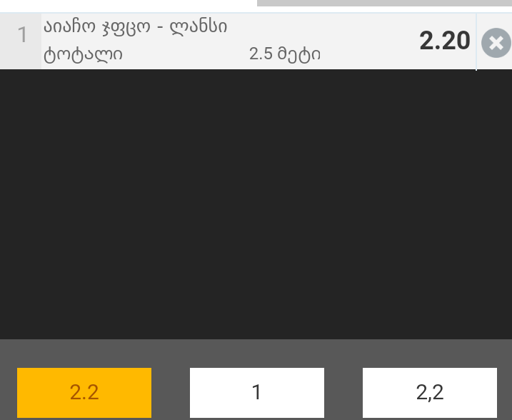512x420 pixels.
Task: Click the bold 2.20 odds value
Action: [445, 41]
